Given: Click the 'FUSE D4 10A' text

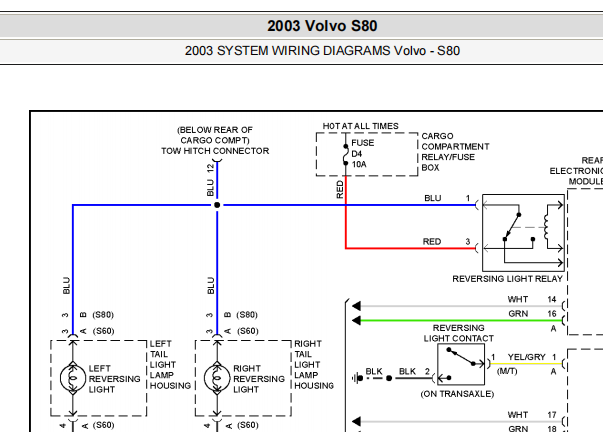Looking at the screenshot, I should [362, 153].
